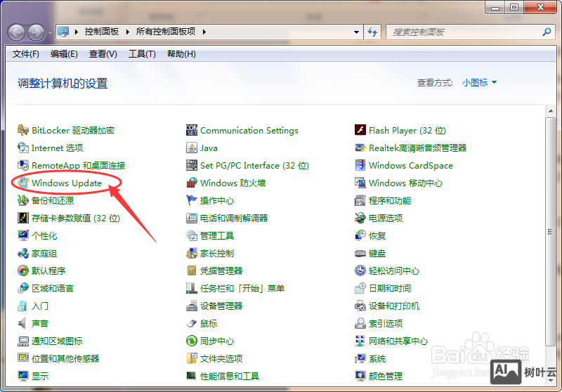Screen dimensions: 562x392
Task: Click the 设备和打印机 icon
Action: 360,306
